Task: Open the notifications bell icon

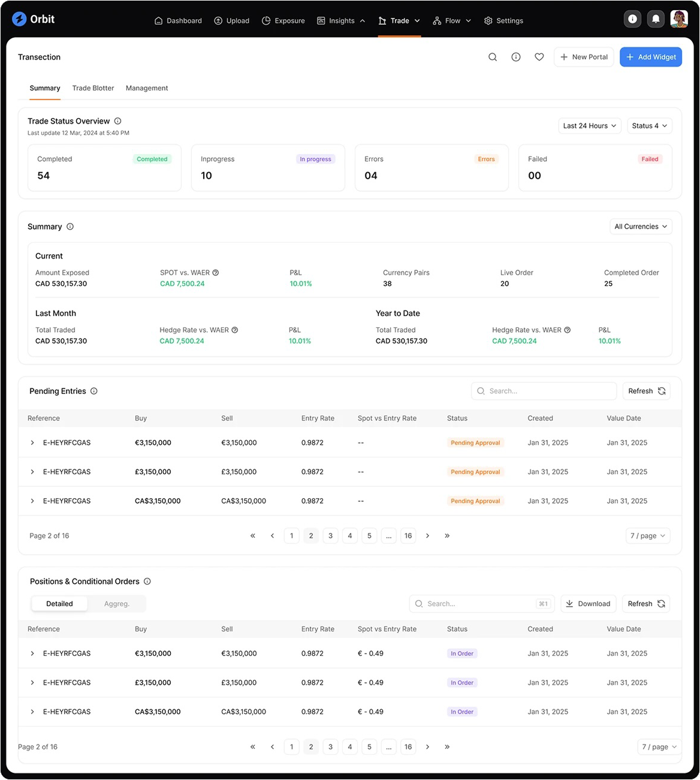Action: tap(656, 19)
